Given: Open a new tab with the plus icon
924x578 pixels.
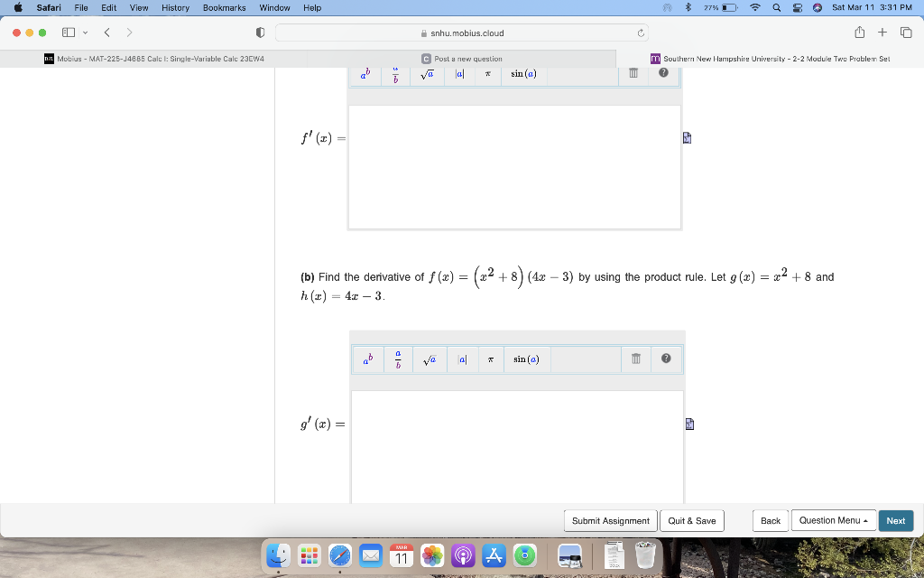Looking at the screenshot, I should (881, 31).
